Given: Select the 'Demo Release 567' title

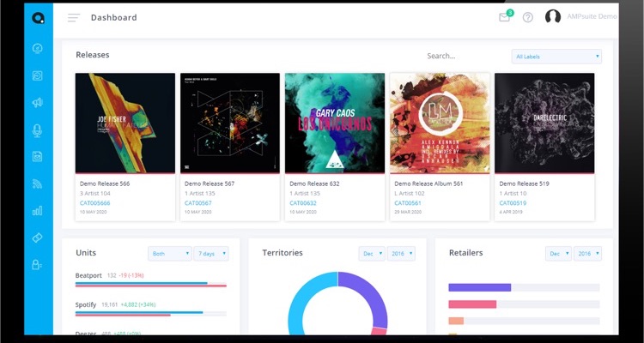Looking at the screenshot, I should click(x=210, y=184).
